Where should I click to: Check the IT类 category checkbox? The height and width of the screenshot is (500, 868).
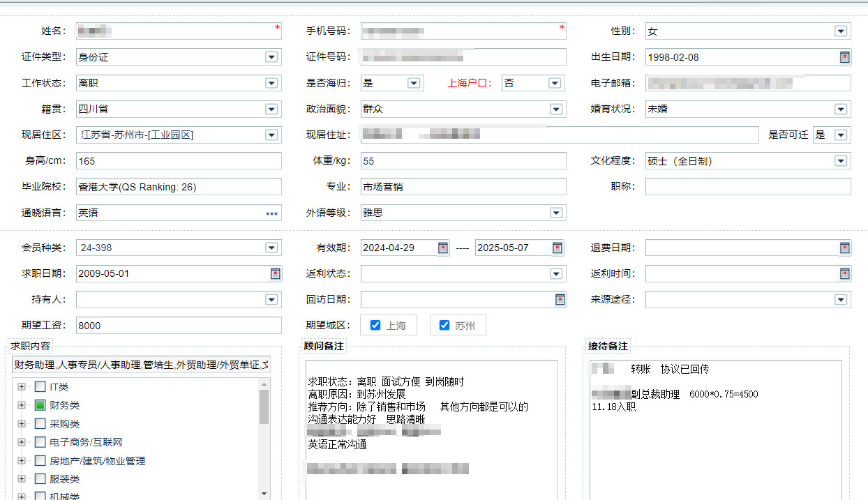point(40,386)
